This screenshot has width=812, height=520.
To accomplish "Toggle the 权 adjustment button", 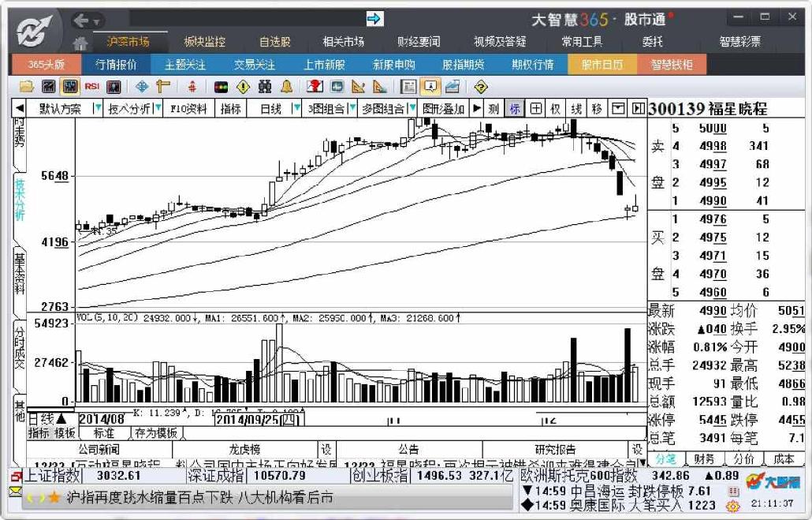I will point(556,109).
